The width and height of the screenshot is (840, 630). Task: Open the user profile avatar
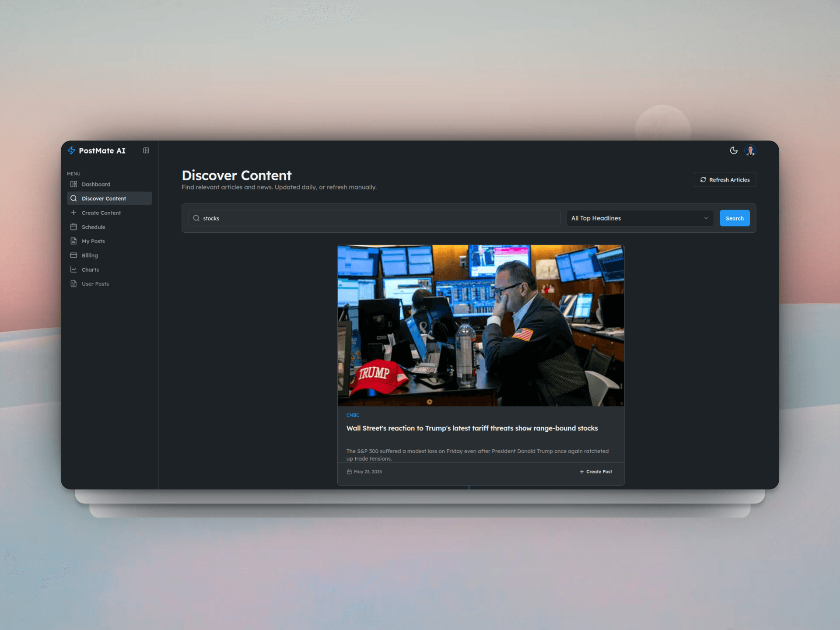click(750, 150)
